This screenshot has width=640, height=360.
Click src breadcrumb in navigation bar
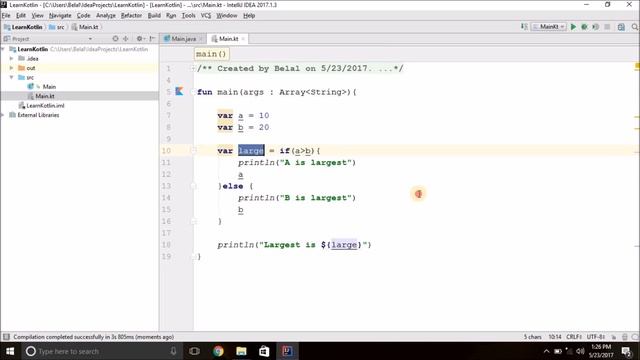(57, 27)
